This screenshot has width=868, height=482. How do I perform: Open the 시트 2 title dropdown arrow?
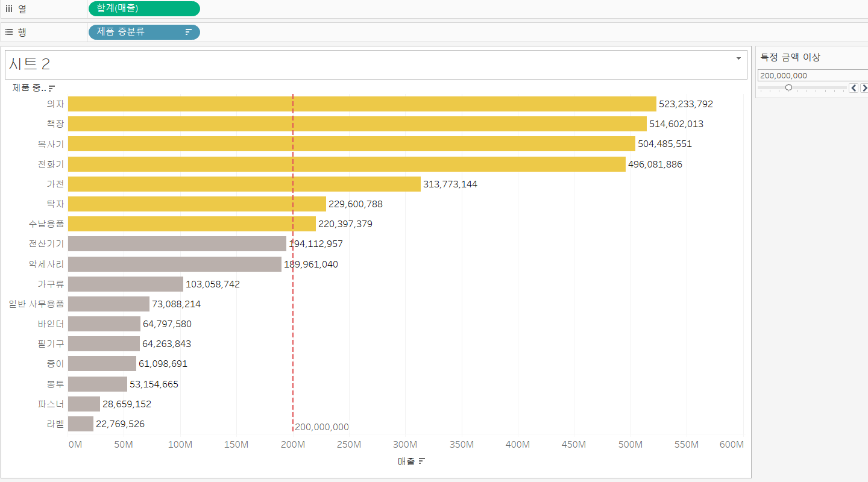click(x=738, y=58)
